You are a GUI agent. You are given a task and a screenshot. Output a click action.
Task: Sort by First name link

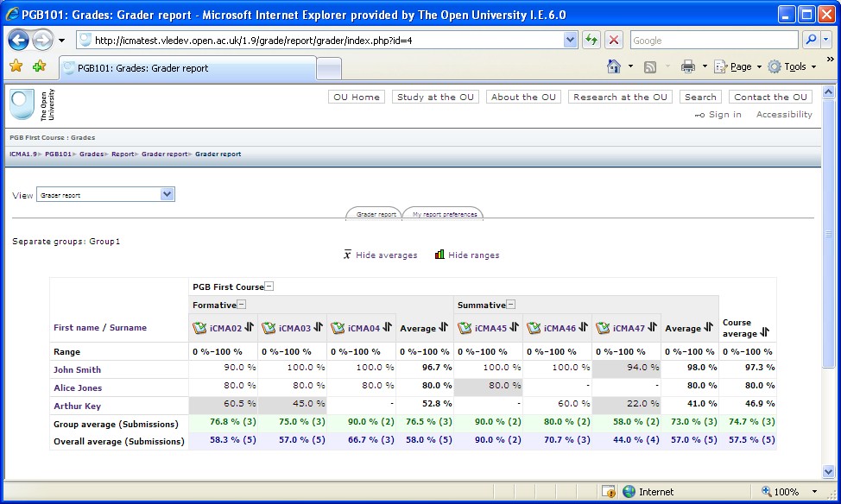point(76,328)
